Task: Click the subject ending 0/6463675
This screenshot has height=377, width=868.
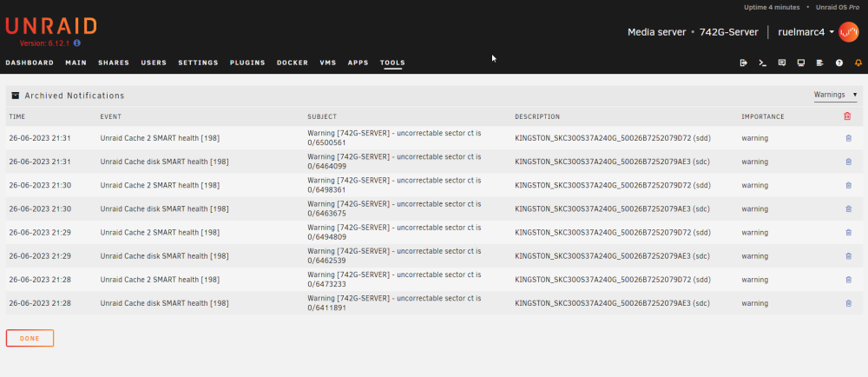Action: click(x=394, y=208)
